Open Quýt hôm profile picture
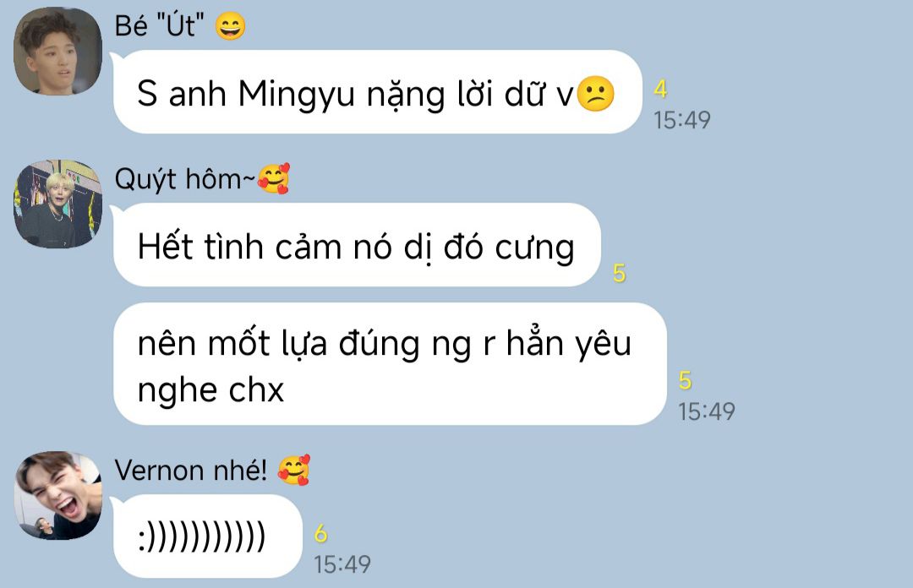This screenshot has width=913, height=588. (57, 204)
